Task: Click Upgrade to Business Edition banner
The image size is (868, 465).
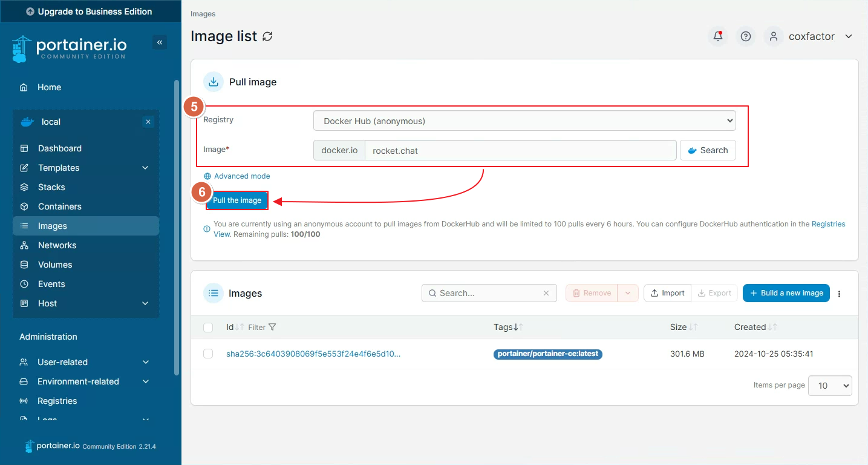Action: tap(91, 12)
